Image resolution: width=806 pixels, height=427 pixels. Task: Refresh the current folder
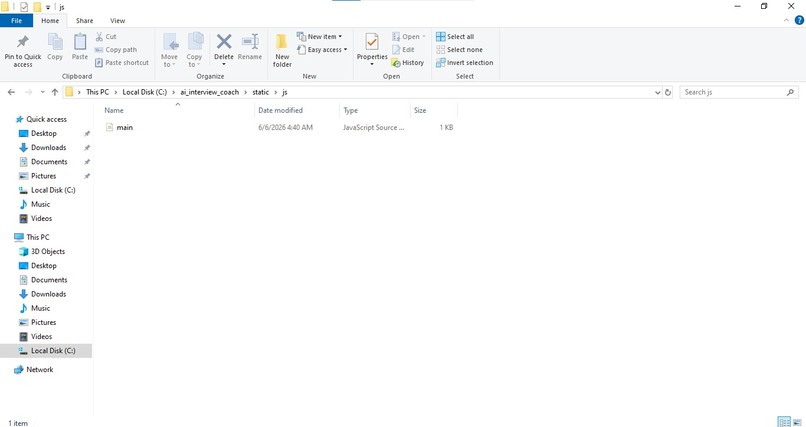[x=668, y=92]
